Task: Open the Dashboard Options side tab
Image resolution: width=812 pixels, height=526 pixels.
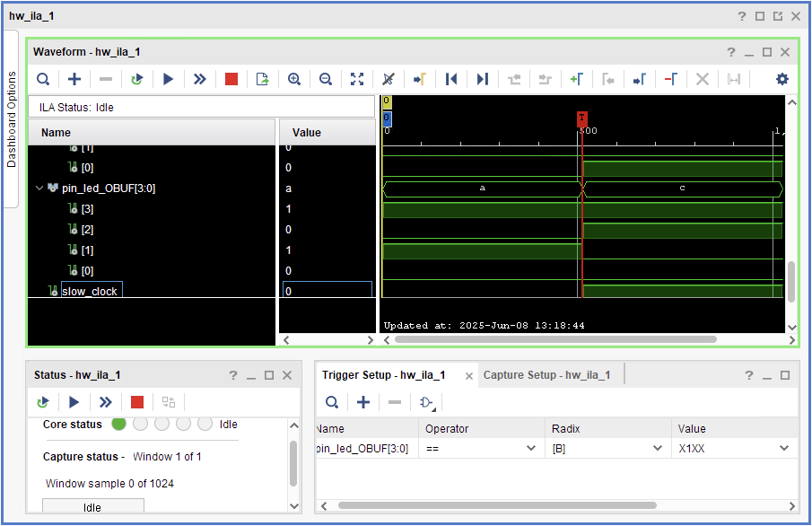Action: (12, 119)
